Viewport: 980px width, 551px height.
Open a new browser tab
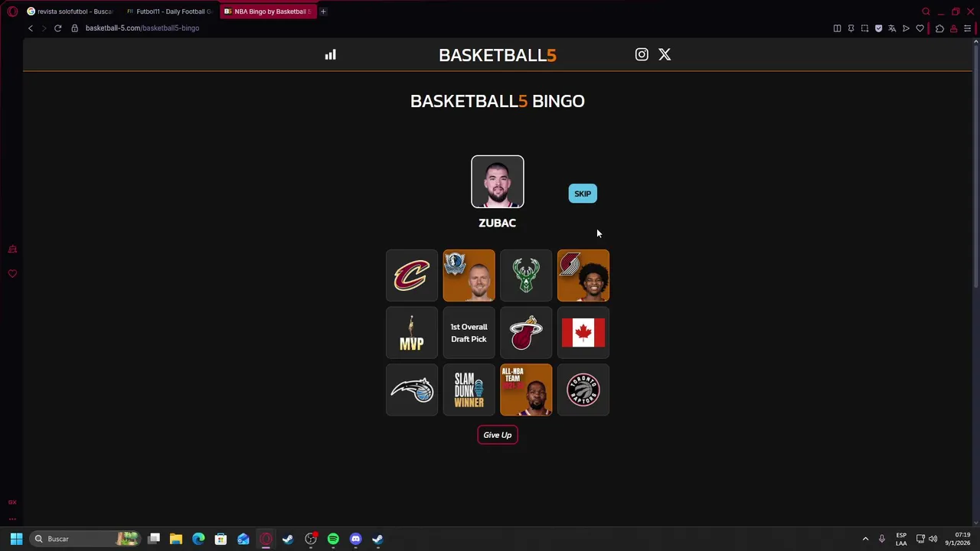(323, 11)
